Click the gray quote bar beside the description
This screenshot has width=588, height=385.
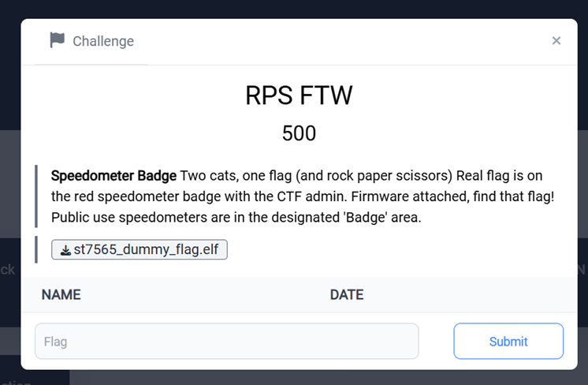pos(36,196)
